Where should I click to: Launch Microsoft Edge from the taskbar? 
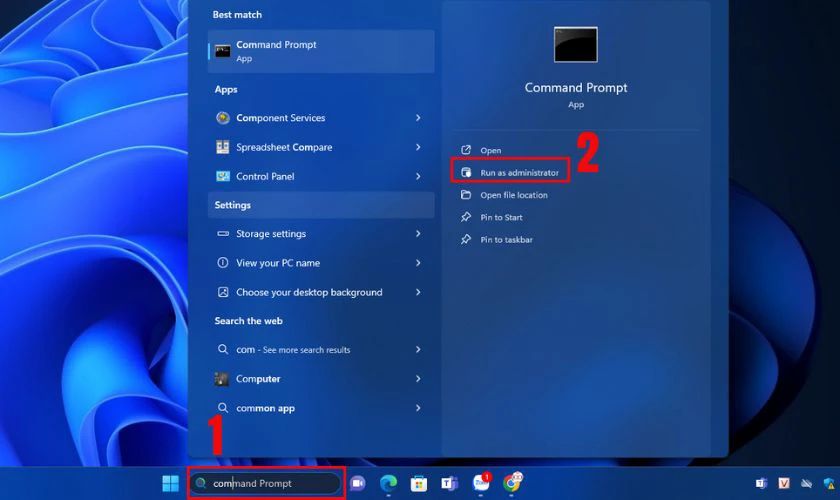(x=388, y=483)
